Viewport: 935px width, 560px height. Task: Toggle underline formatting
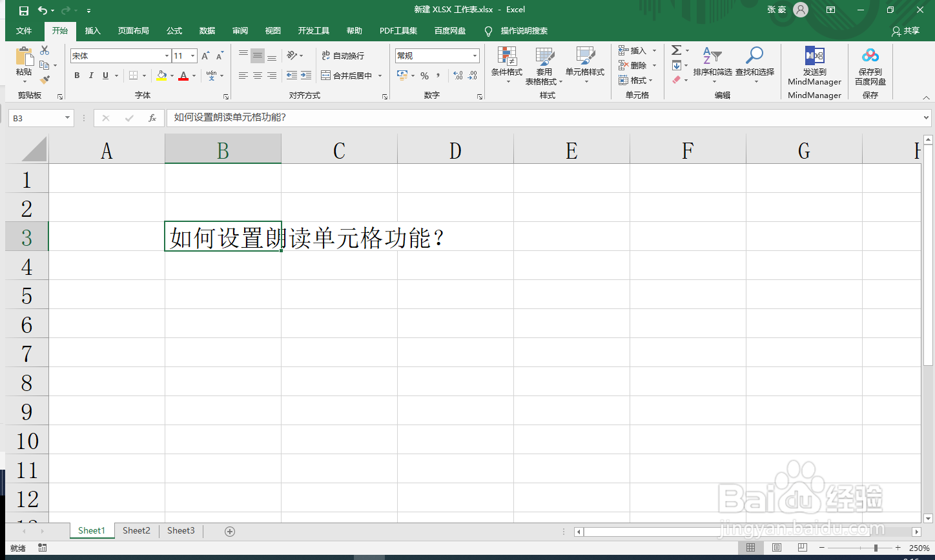coord(104,75)
